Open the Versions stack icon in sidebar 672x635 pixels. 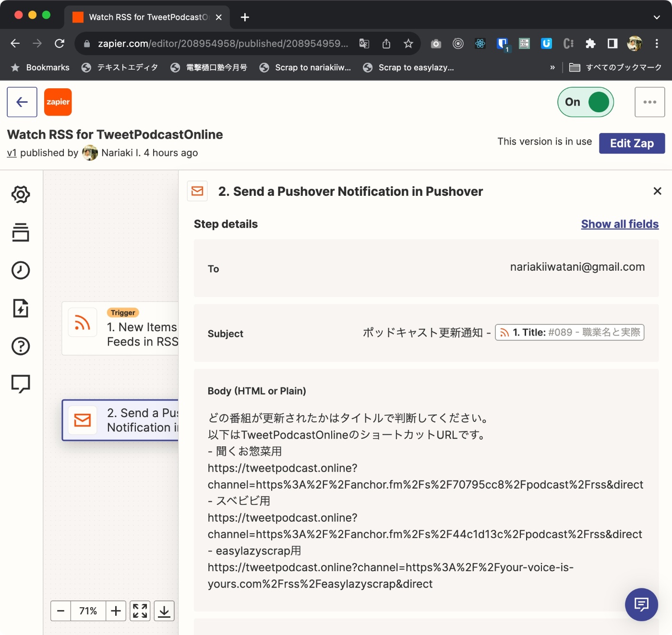coord(21,232)
